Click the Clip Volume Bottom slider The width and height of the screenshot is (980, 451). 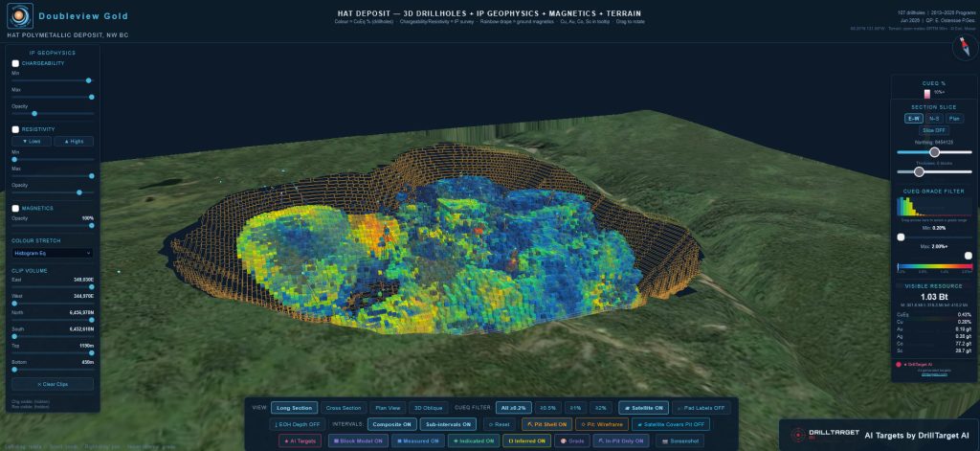53,370
